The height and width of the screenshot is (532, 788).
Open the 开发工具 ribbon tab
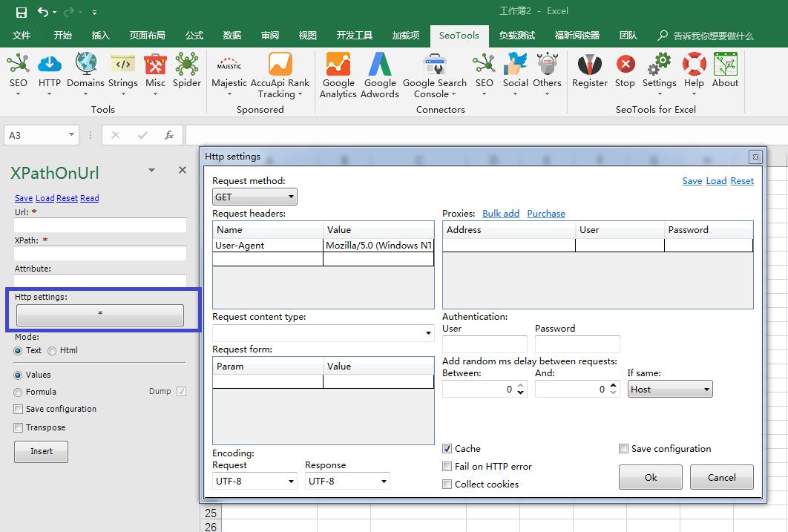pyautogui.click(x=354, y=35)
